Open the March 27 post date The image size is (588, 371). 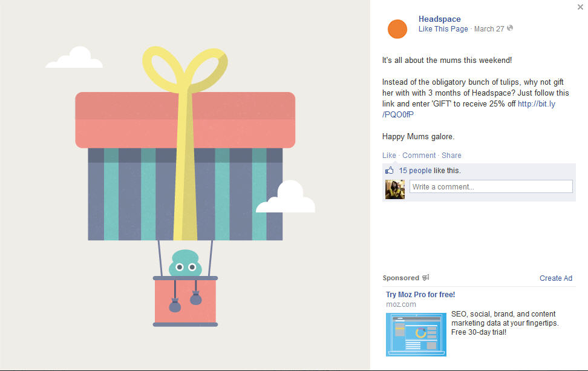pos(489,29)
